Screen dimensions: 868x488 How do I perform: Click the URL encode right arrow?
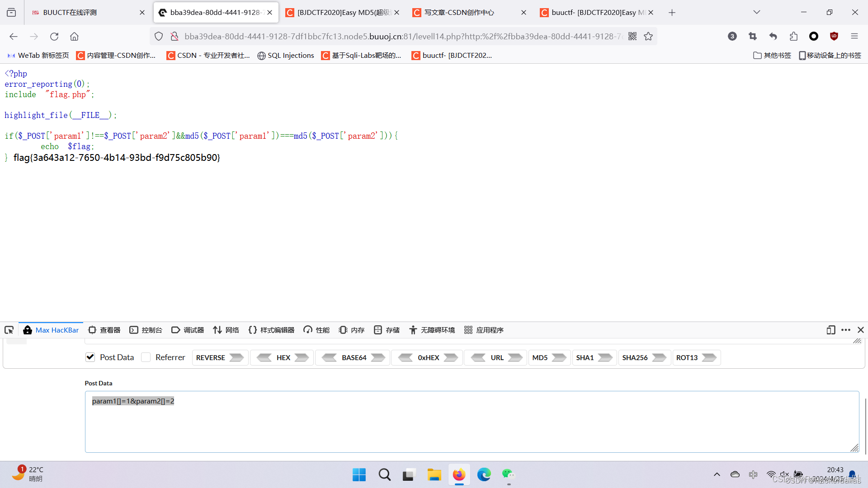515,357
